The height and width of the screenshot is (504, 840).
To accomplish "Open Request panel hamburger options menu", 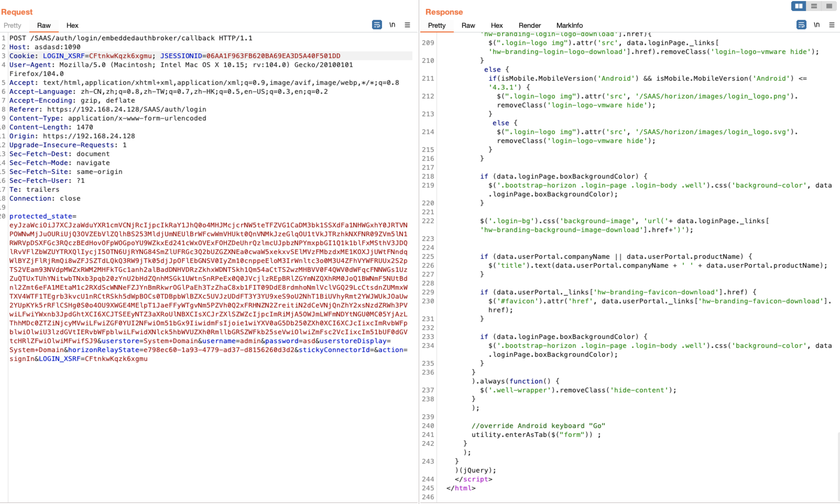I will 407,25.
